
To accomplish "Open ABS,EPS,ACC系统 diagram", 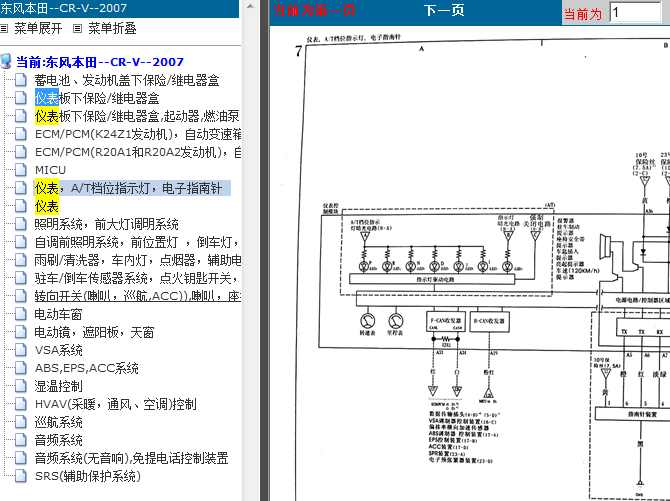I will click(87, 368).
